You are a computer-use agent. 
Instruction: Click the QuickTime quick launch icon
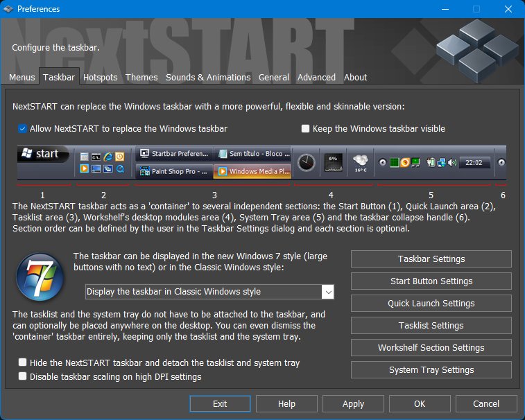click(x=120, y=168)
